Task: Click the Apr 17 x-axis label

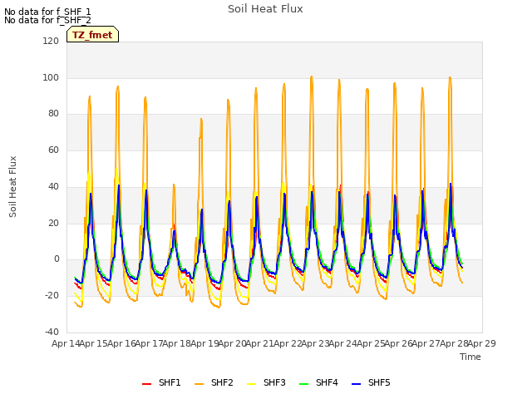Action: 149,343
